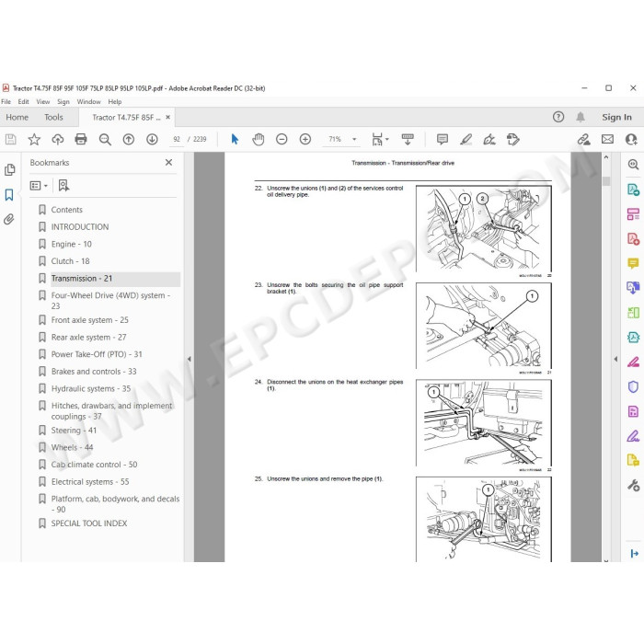Collapse the left navigation pane arrow
The width and height of the screenshot is (644, 644).
189,359
